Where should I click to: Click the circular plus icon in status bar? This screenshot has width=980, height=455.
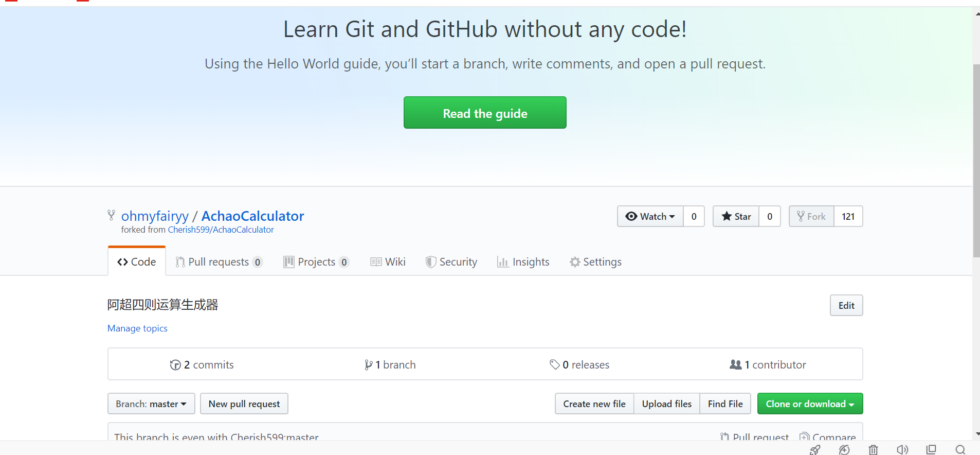pos(844,450)
